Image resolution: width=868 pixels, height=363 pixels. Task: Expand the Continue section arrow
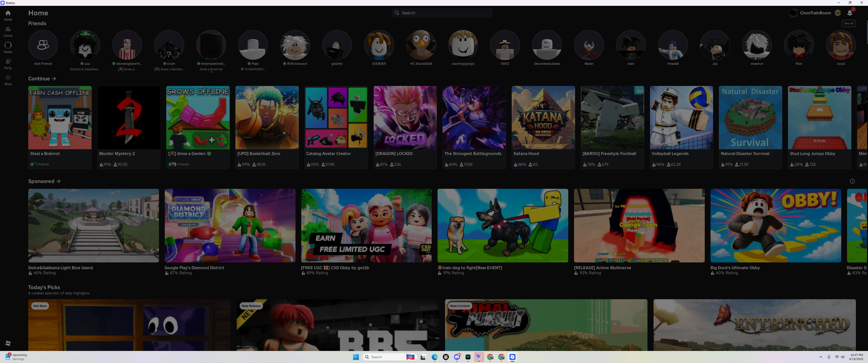[x=54, y=78]
